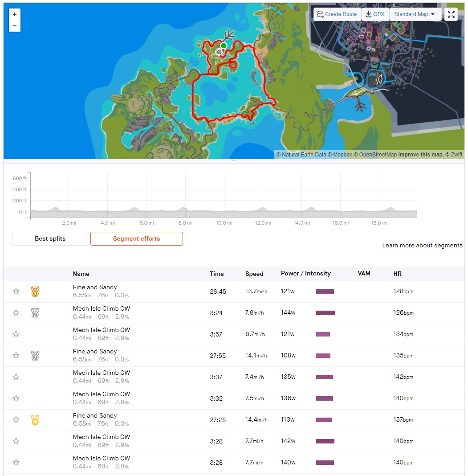This screenshot has height=476, width=468.
Task: Open Learn more about segments link
Action: (x=422, y=245)
